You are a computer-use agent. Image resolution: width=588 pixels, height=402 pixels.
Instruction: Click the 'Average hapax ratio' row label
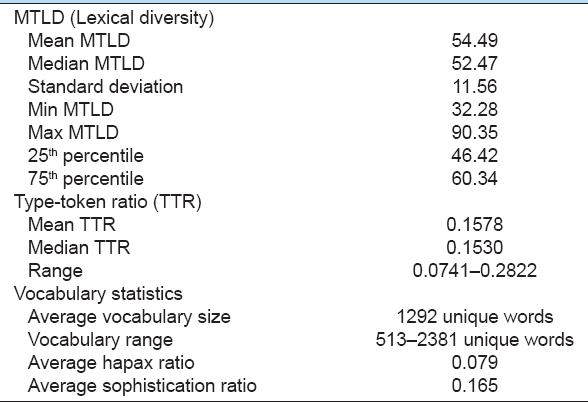(111, 363)
